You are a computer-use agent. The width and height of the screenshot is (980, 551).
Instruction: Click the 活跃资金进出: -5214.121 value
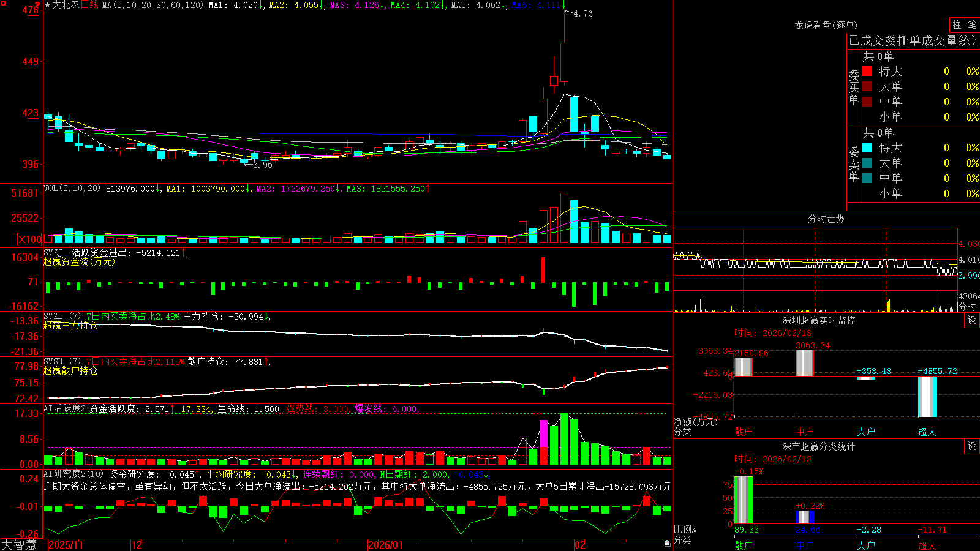(x=129, y=252)
